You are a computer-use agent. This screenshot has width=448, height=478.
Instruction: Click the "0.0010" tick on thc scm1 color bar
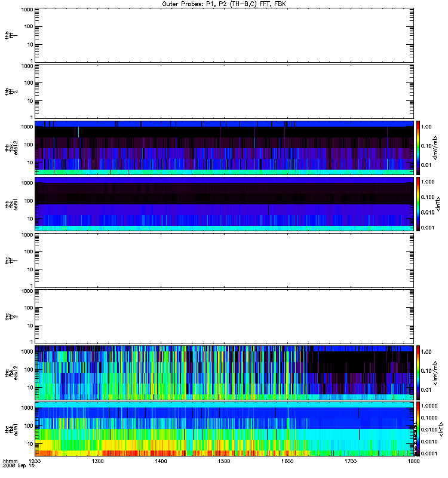429,442
